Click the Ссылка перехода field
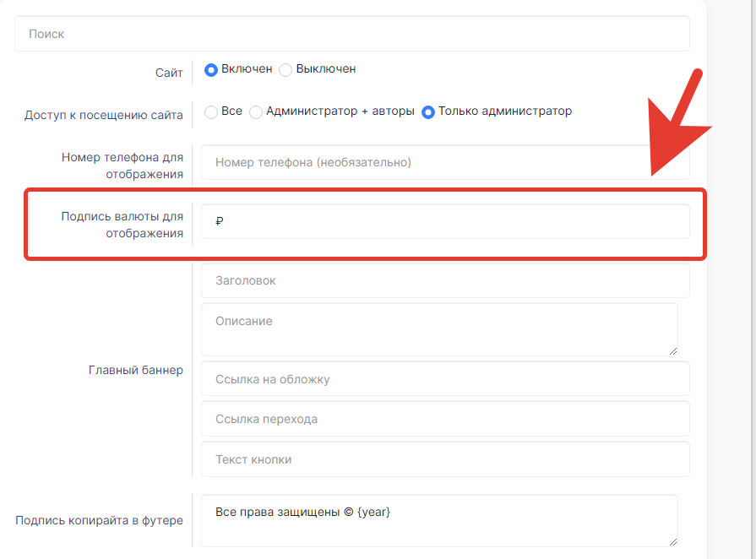Viewport: 756px width, 559px height. [x=445, y=419]
